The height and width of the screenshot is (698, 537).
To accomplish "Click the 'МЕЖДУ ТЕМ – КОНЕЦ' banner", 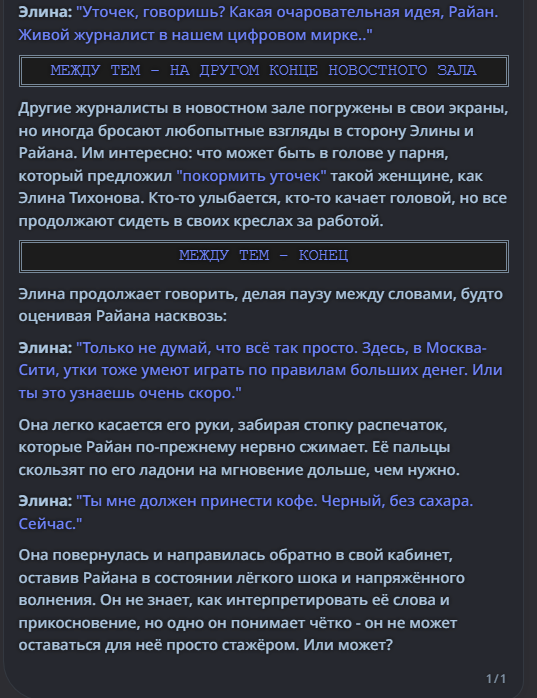I will pyautogui.click(x=264, y=256).
